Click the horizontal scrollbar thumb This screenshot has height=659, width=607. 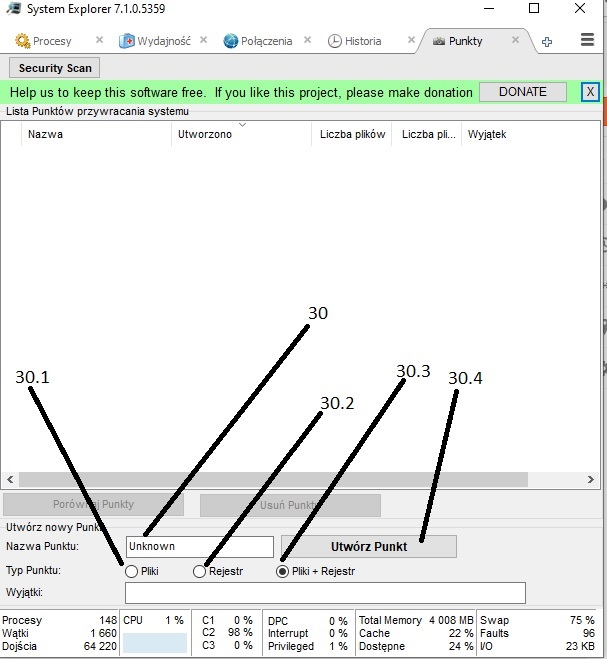point(273,480)
